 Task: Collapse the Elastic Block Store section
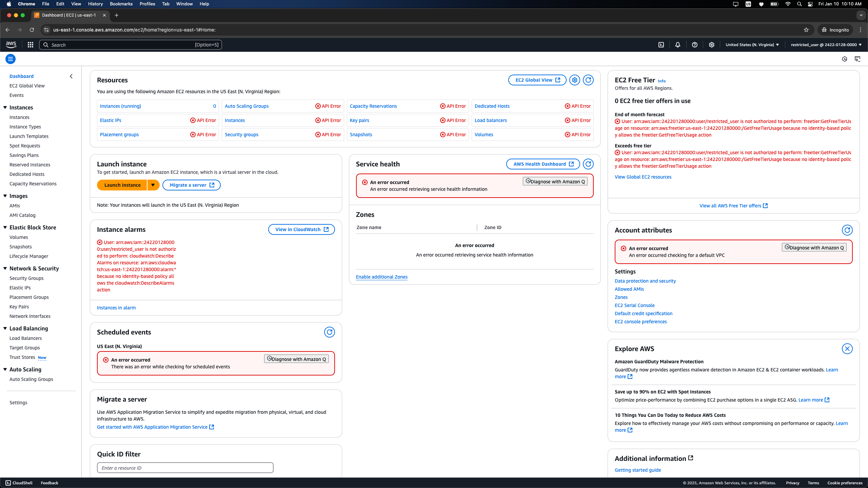click(5, 227)
